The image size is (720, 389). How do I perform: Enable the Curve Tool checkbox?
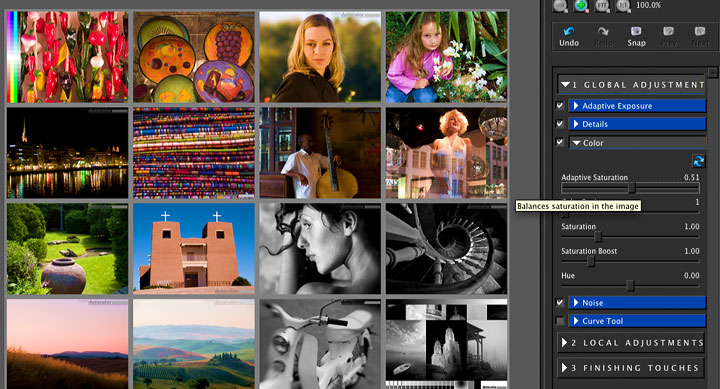click(559, 321)
